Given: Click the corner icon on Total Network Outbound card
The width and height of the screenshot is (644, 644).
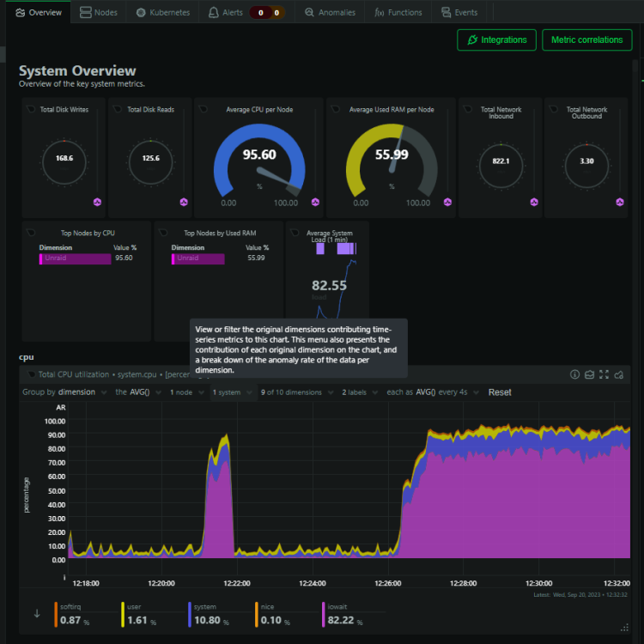Looking at the screenshot, I should pyautogui.click(x=554, y=109).
